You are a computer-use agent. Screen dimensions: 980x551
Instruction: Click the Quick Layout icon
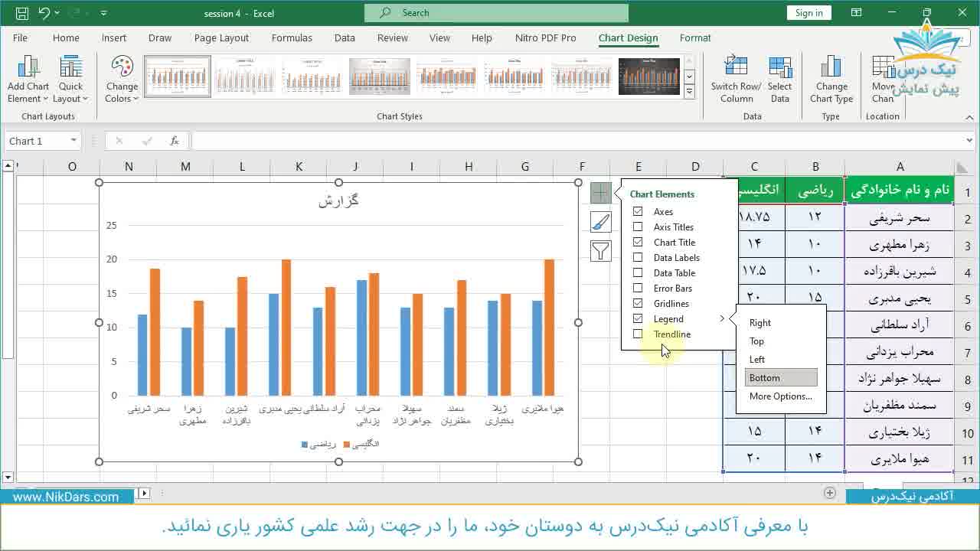coord(70,79)
